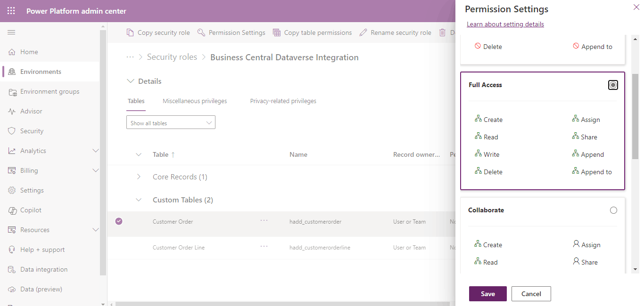Open Permission Settings from the toolbar

click(231, 32)
